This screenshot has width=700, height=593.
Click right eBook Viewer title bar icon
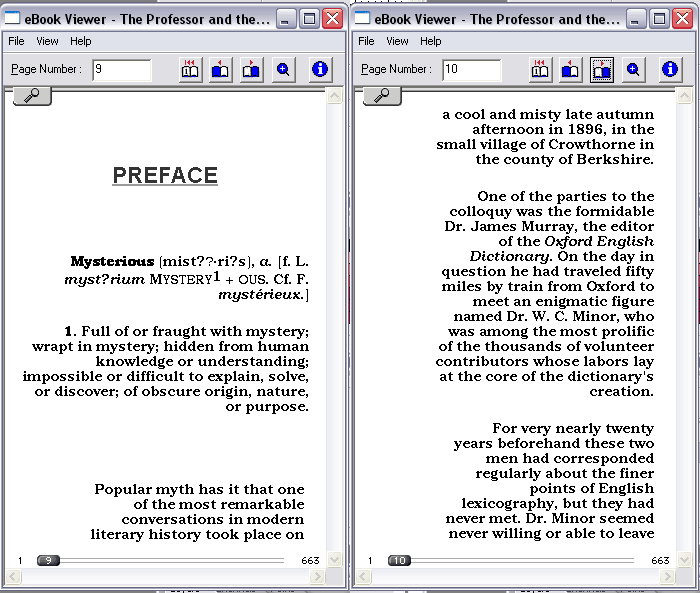pyautogui.click(x=362, y=18)
